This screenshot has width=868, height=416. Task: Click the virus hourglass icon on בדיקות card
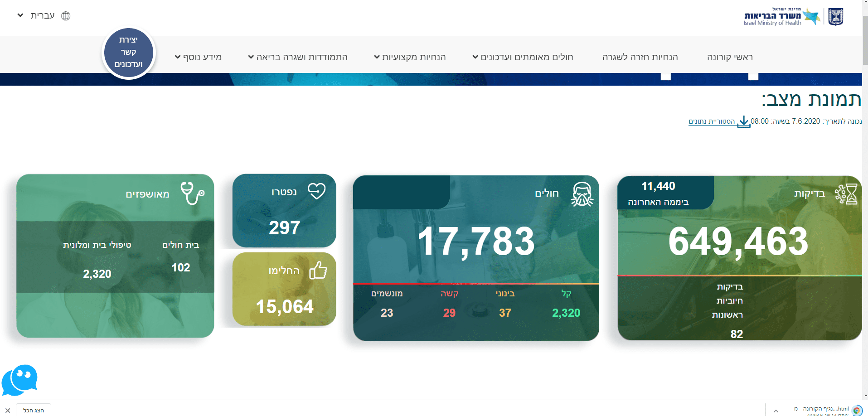(x=846, y=194)
